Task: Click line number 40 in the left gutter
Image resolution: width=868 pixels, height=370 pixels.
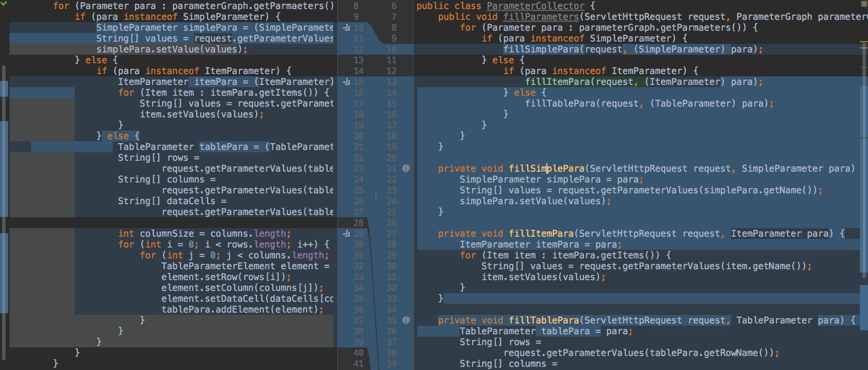Action: click(358, 353)
